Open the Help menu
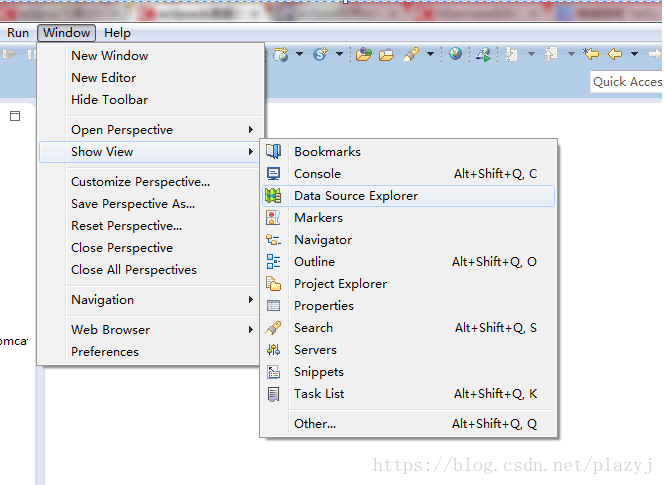664x485 pixels. (117, 33)
